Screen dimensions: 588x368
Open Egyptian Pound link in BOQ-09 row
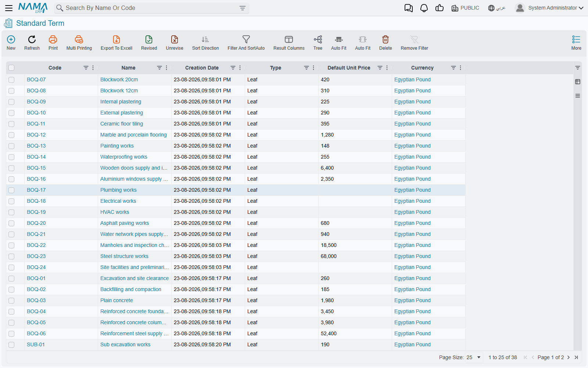[412, 102]
